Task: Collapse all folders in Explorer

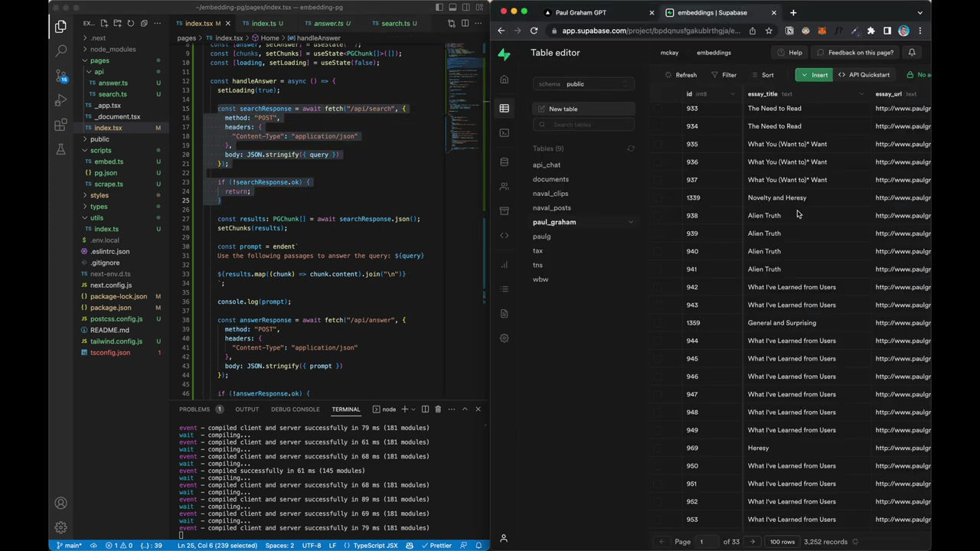Action: [x=143, y=24]
